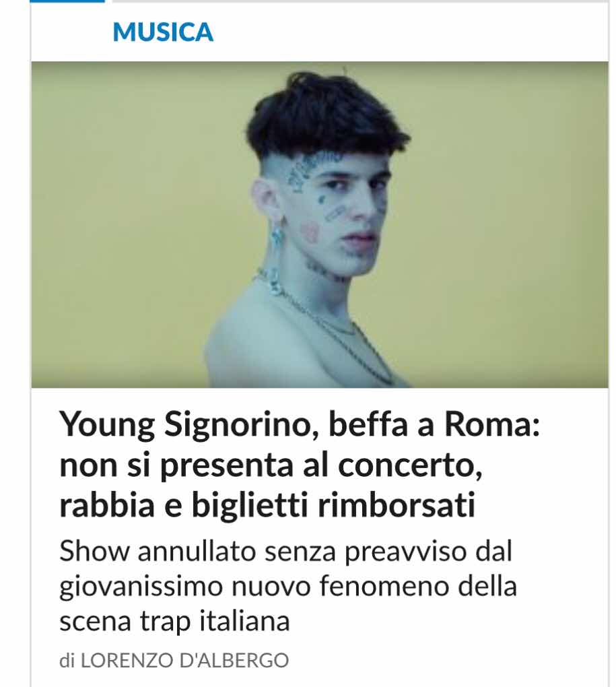Click subtitle line "giovanissimo nuovo fenomeno della"
The width and height of the screenshot is (616, 687).
[288, 586]
